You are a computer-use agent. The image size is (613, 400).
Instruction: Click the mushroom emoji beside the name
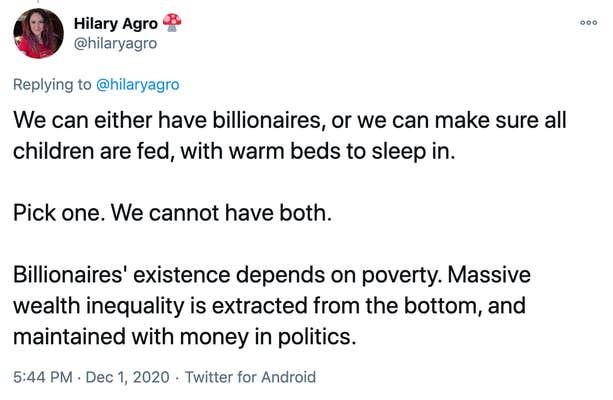[x=172, y=22]
